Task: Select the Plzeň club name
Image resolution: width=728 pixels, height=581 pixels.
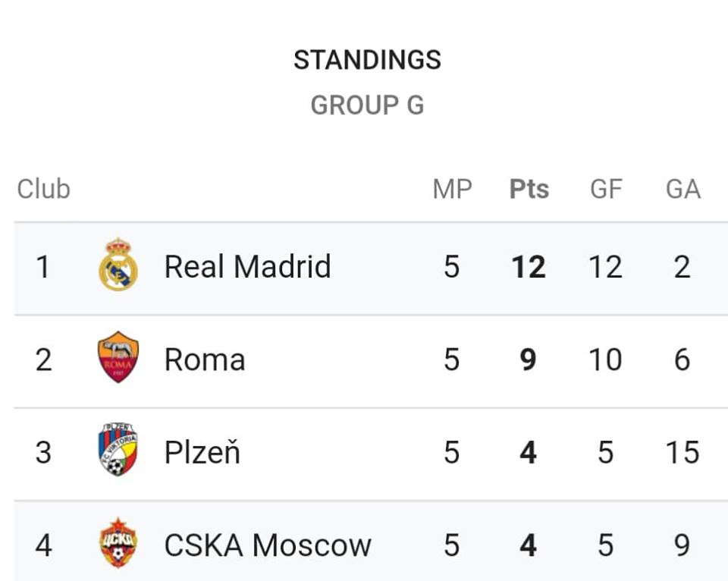Action: point(202,452)
